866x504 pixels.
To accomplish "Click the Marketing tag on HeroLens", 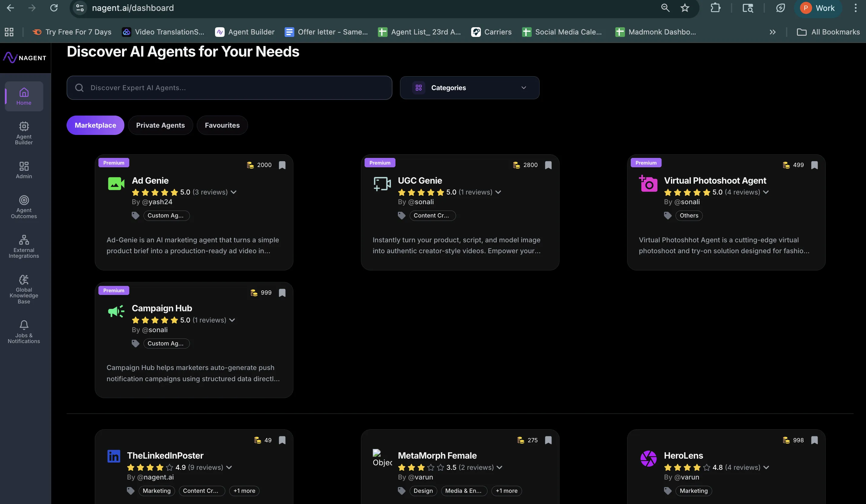I will point(693,491).
